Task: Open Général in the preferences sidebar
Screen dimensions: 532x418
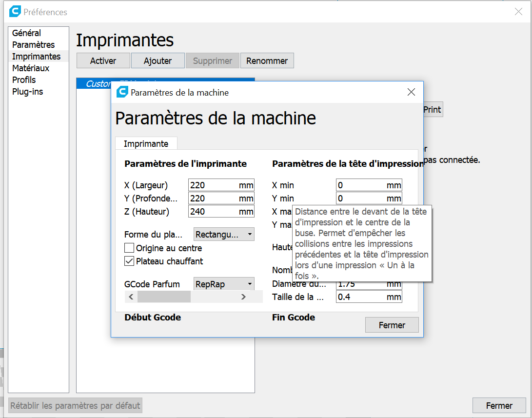Action: 26,33
